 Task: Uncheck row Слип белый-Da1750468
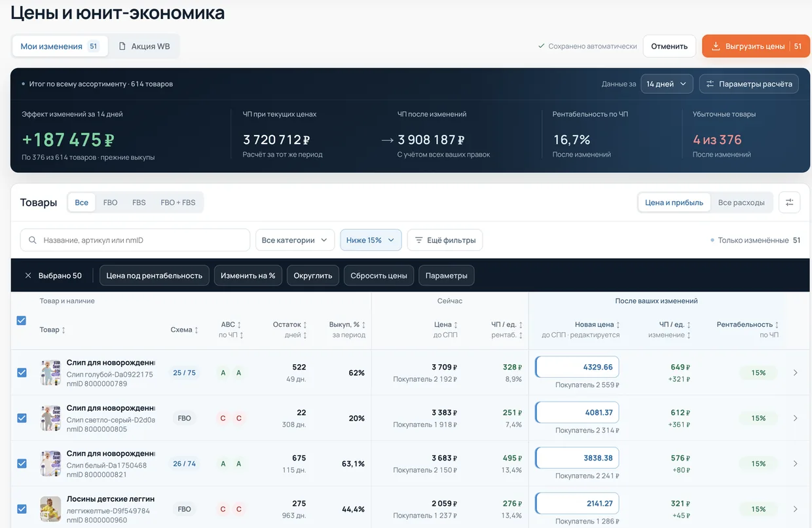(x=22, y=464)
